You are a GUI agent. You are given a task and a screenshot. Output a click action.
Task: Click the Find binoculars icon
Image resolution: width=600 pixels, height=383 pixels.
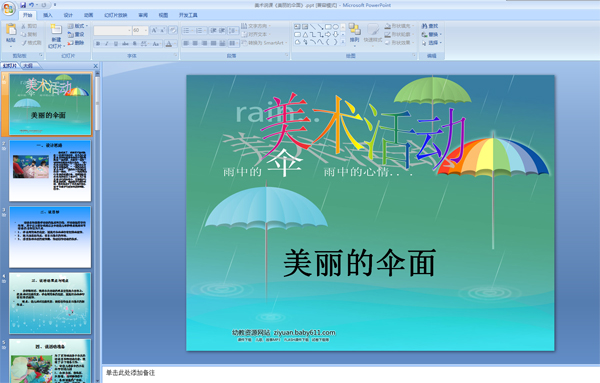(424, 26)
